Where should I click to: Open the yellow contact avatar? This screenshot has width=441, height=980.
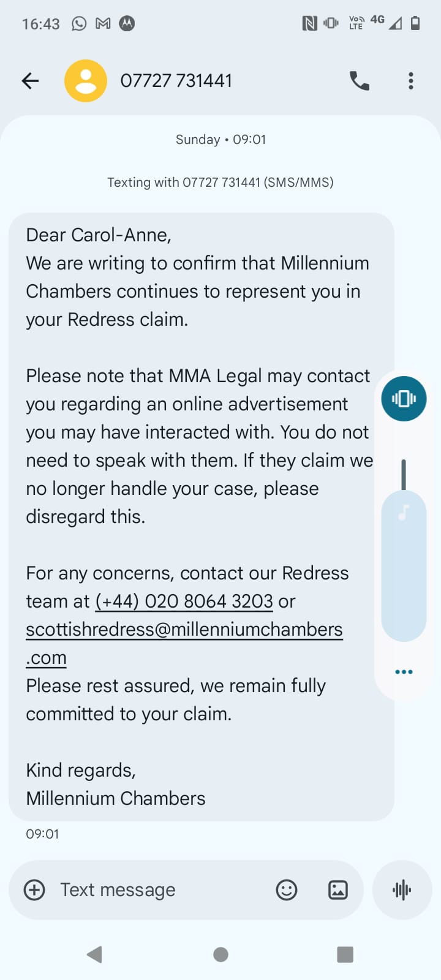pos(86,81)
